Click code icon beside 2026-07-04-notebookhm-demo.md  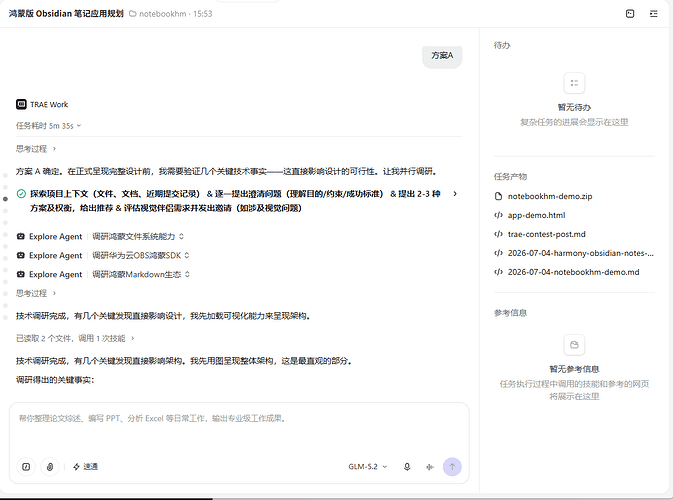click(498, 272)
